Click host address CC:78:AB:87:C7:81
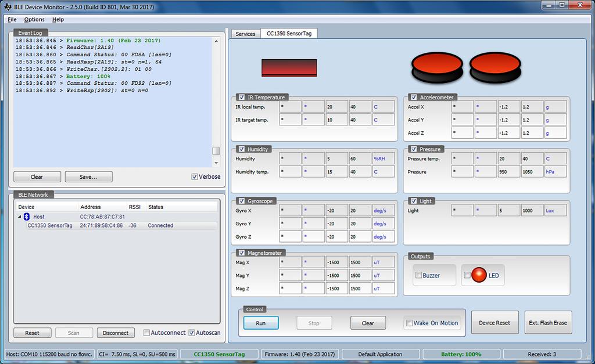The width and height of the screenshot is (595, 364). pos(102,217)
